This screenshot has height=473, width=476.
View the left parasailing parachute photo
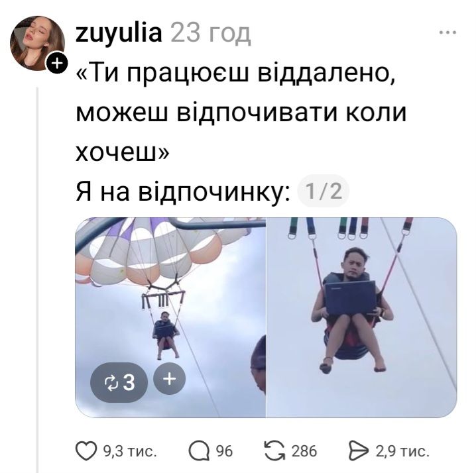click(170, 317)
